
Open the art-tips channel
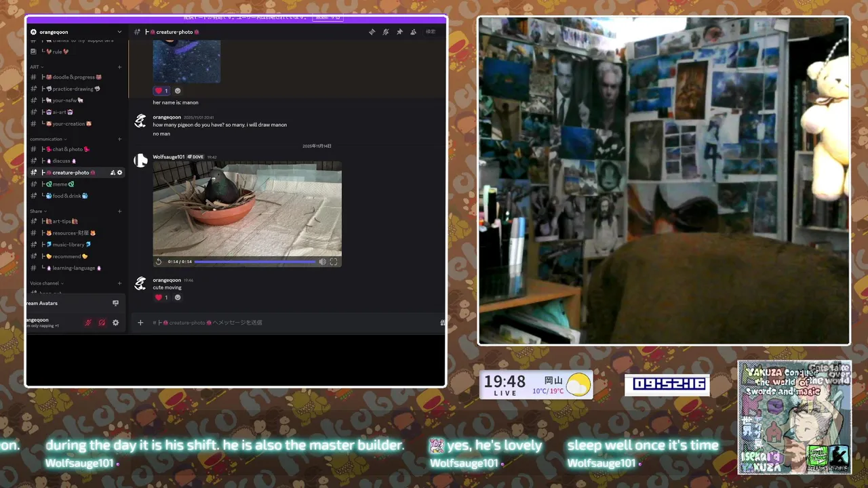click(76, 222)
